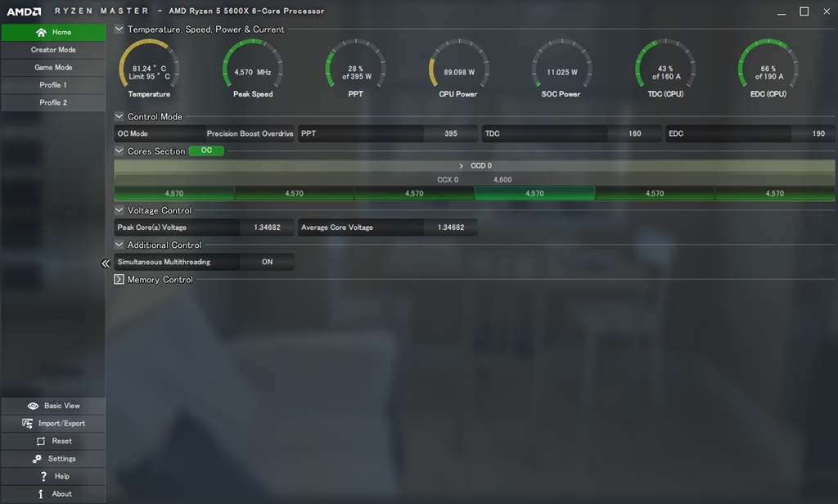838x504 pixels.
Task: Click Peak Core(s) Voltage value 1.34682
Action: (268, 227)
